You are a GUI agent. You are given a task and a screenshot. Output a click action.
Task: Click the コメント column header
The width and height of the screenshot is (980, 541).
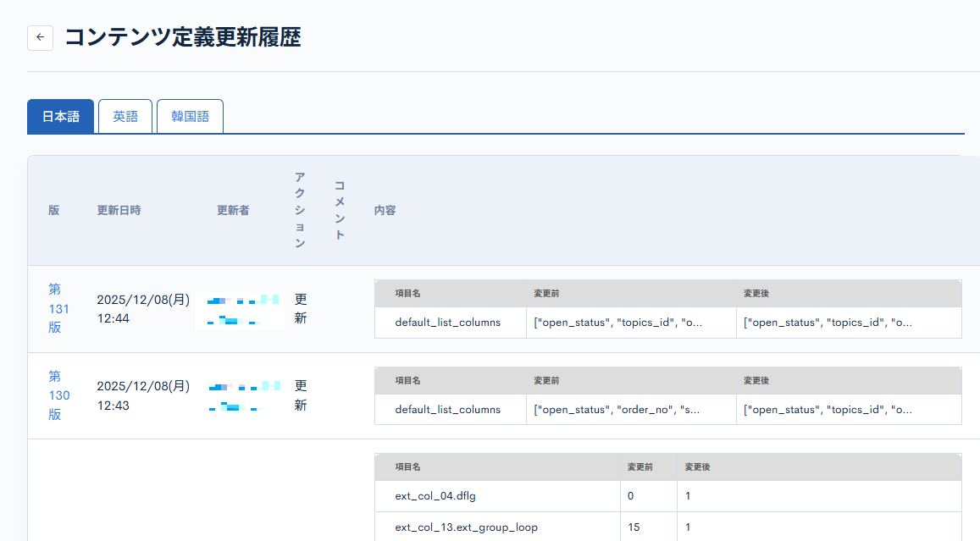coord(340,211)
